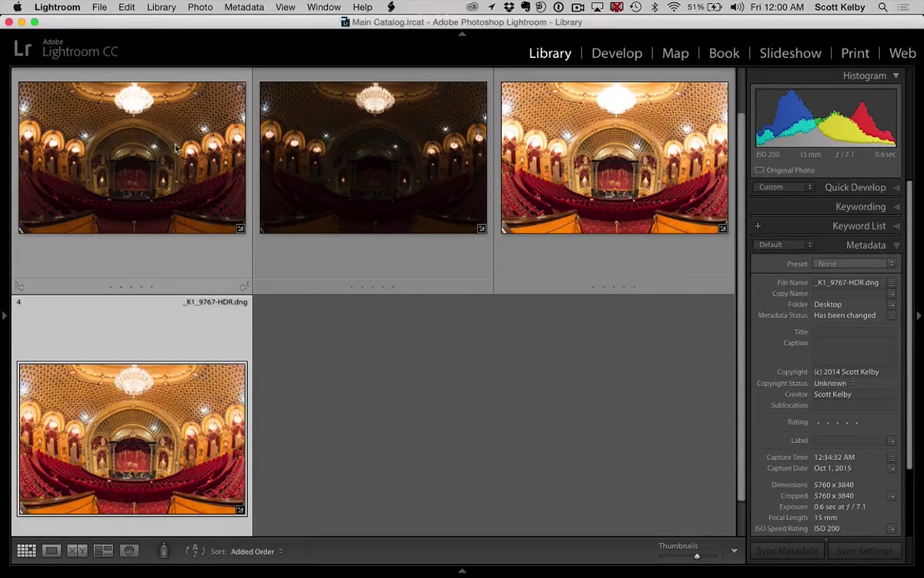Click the Label field arrow icon
924x578 pixels.
[x=891, y=441]
